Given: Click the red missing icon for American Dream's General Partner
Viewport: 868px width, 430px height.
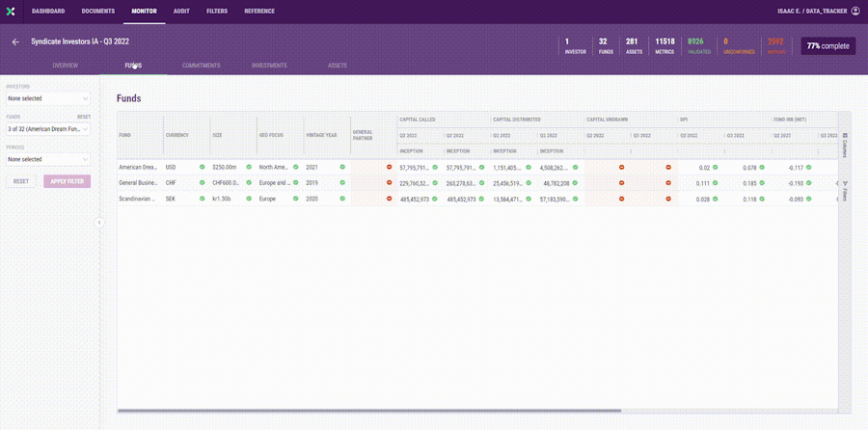Looking at the screenshot, I should pos(390,167).
